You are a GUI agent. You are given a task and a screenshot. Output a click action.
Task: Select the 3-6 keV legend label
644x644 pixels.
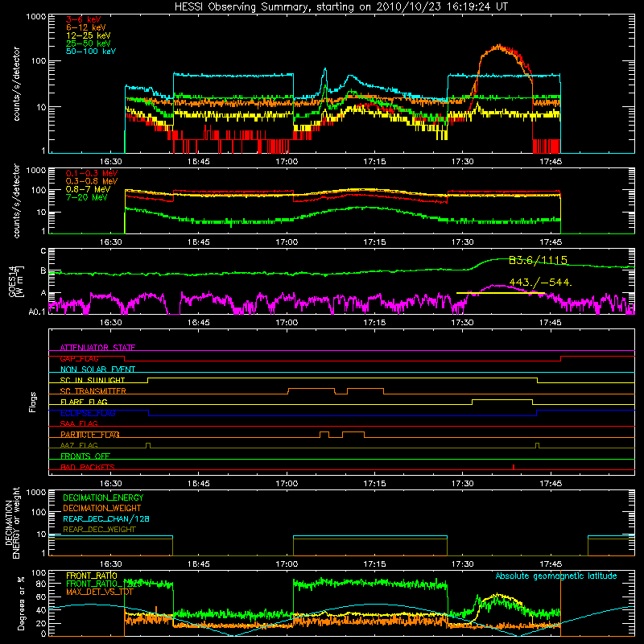[x=83, y=19]
